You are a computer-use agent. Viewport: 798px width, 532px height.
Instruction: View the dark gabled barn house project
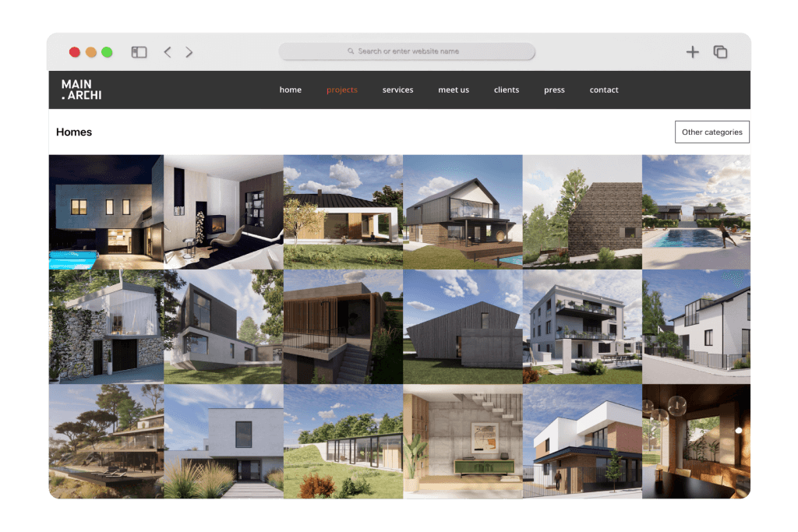point(462,326)
